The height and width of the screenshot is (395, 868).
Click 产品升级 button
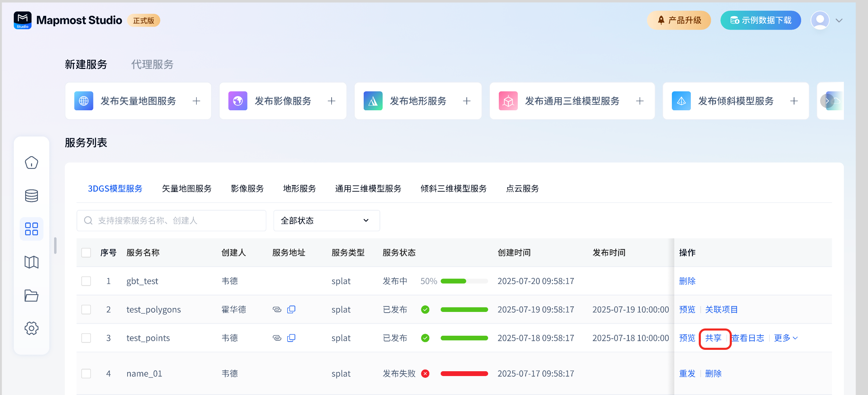(679, 20)
